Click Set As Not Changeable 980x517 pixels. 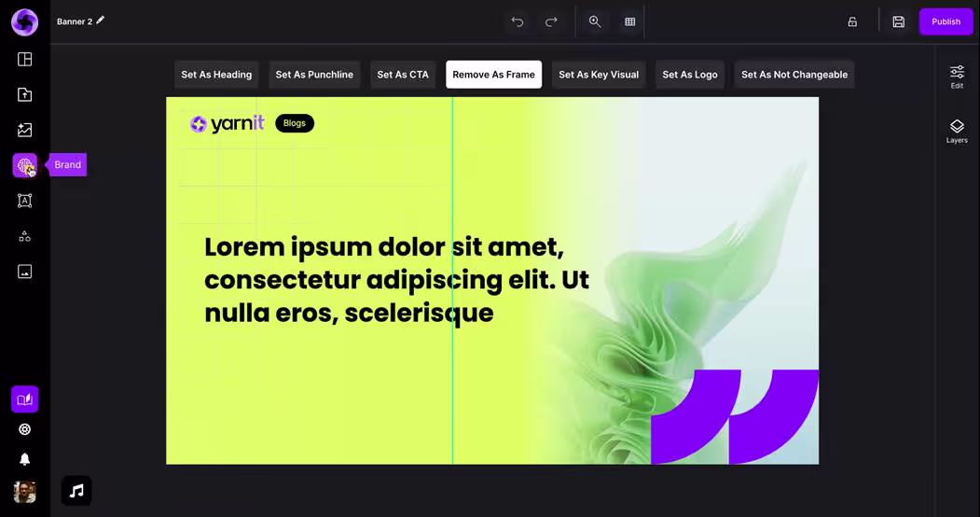pyautogui.click(x=794, y=75)
